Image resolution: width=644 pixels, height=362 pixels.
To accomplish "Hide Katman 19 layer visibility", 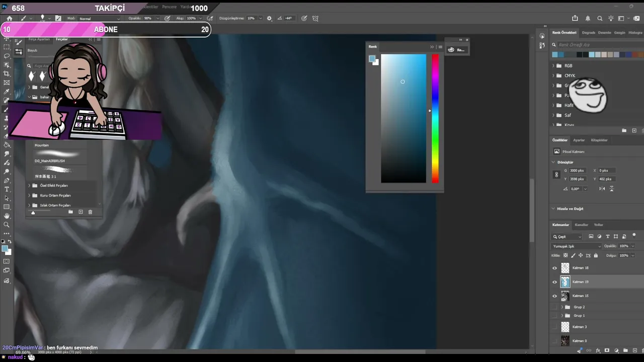I will point(555,282).
